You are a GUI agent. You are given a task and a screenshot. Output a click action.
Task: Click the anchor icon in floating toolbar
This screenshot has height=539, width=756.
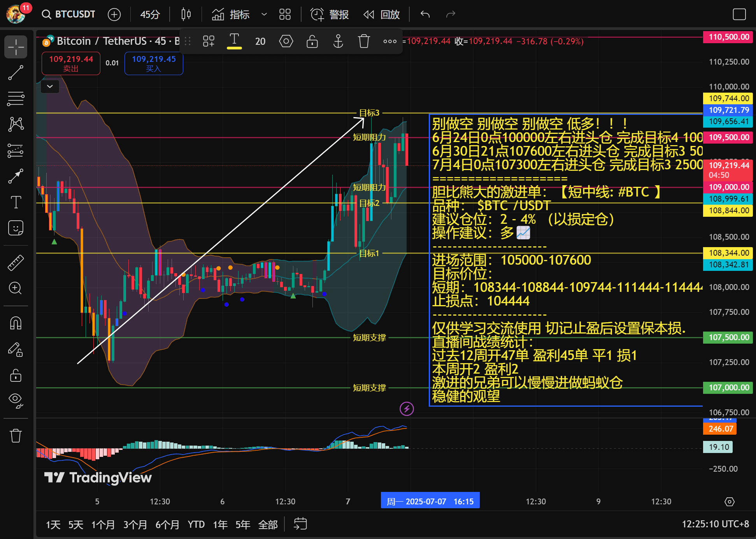pos(338,41)
